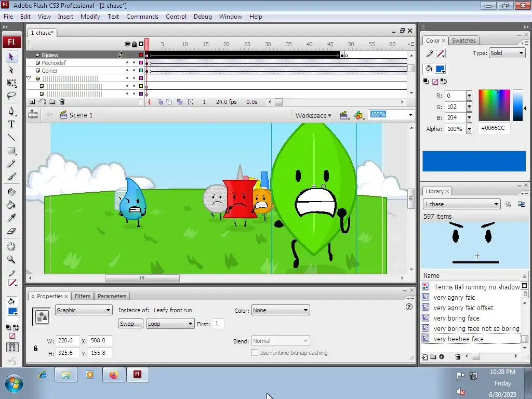Open the Loop options dropdown
This screenshot has height=399, width=532.
170,324
